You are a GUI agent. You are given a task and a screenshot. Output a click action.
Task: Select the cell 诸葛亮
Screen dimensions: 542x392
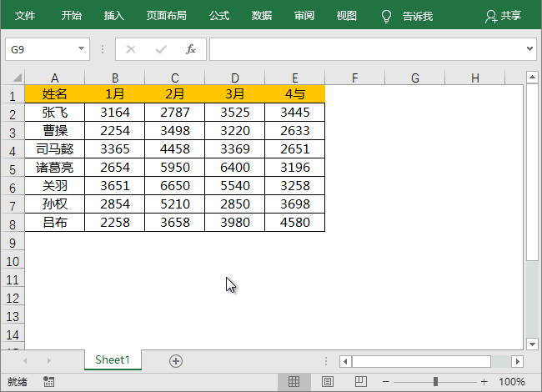[54, 168]
